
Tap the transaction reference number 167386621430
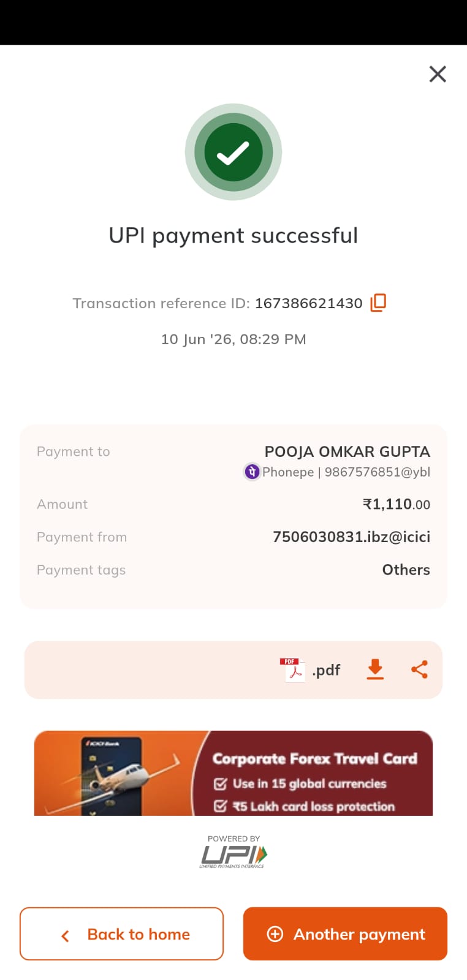(x=308, y=303)
